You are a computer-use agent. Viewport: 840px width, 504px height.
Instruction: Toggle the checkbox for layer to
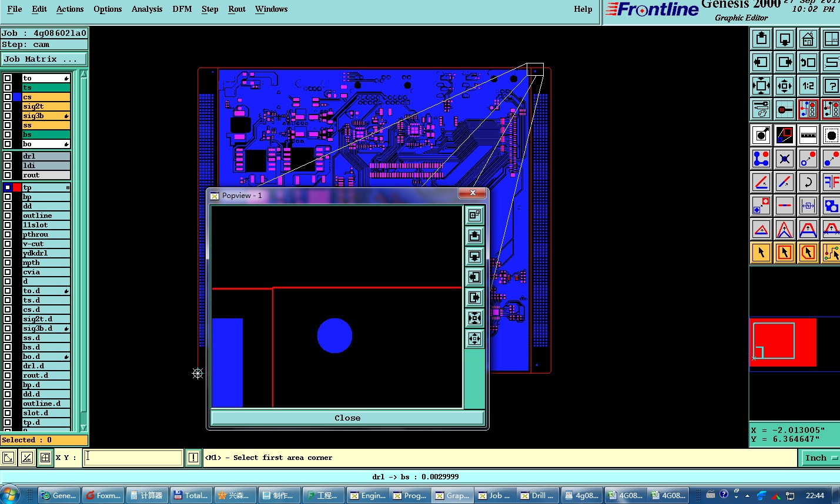coord(8,78)
